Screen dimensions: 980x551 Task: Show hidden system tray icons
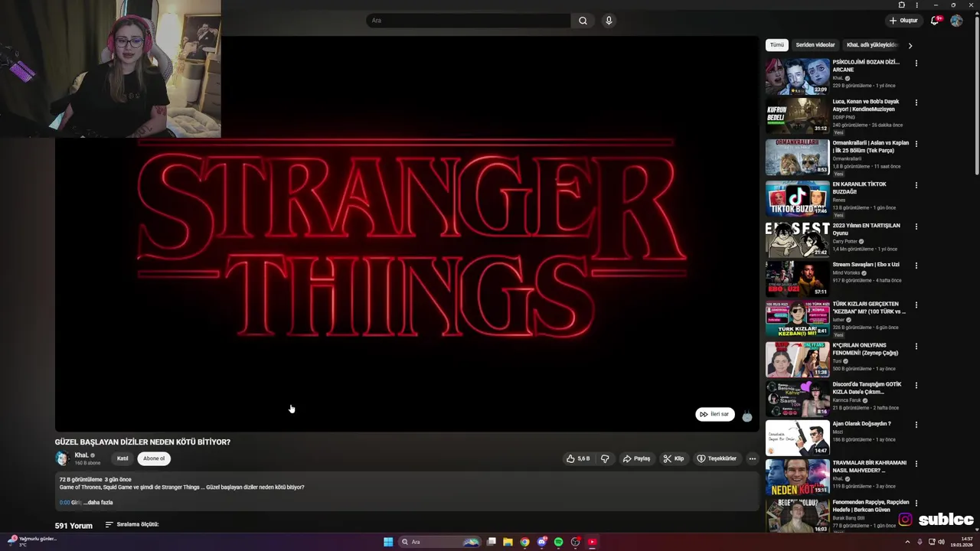[x=907, y=542]
